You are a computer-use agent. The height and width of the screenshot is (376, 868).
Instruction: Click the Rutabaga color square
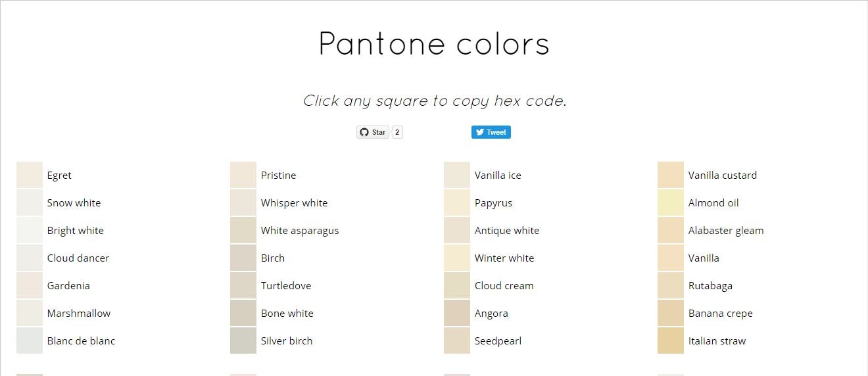671,285
